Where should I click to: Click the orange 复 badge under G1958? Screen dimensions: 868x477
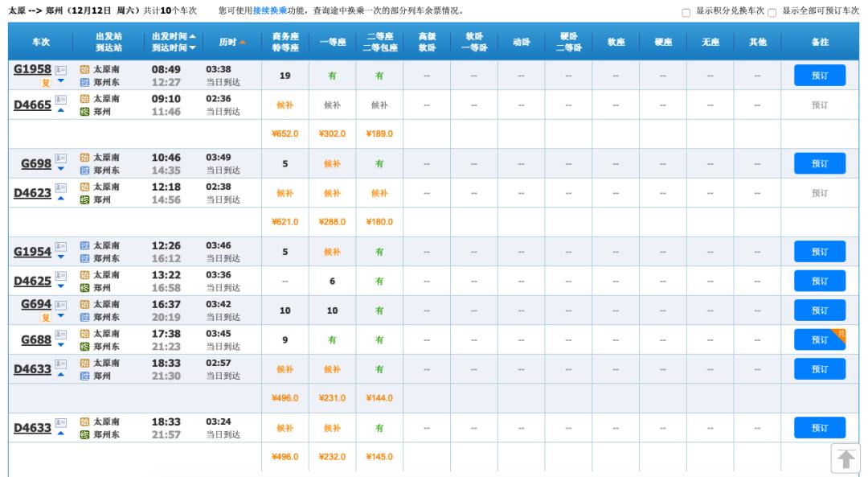point(46,83)
